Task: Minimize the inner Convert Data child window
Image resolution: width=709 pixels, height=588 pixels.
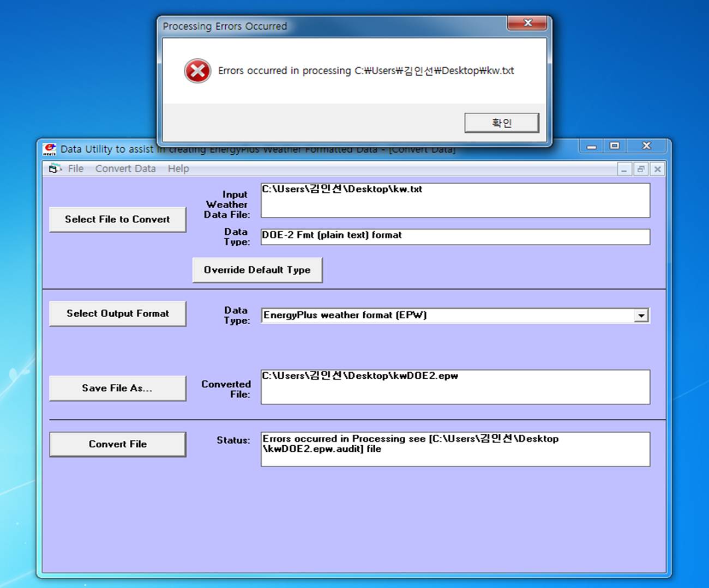Action: pos(624,169)
